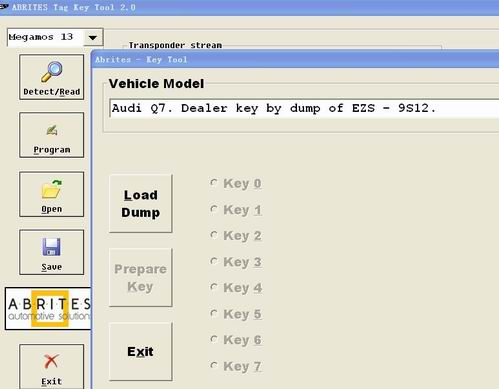Click Exit button in Key Tool dialog
The image size is (499, 390).
141,351
